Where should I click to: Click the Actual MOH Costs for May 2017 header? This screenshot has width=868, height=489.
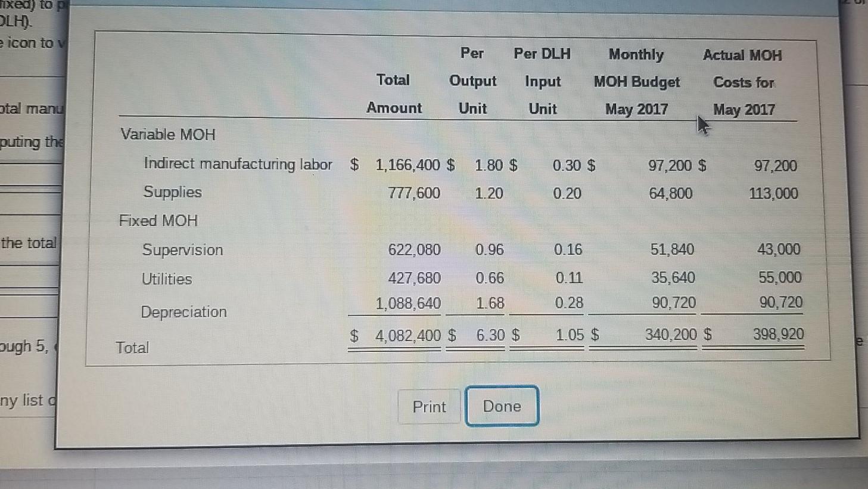(743, 82)
